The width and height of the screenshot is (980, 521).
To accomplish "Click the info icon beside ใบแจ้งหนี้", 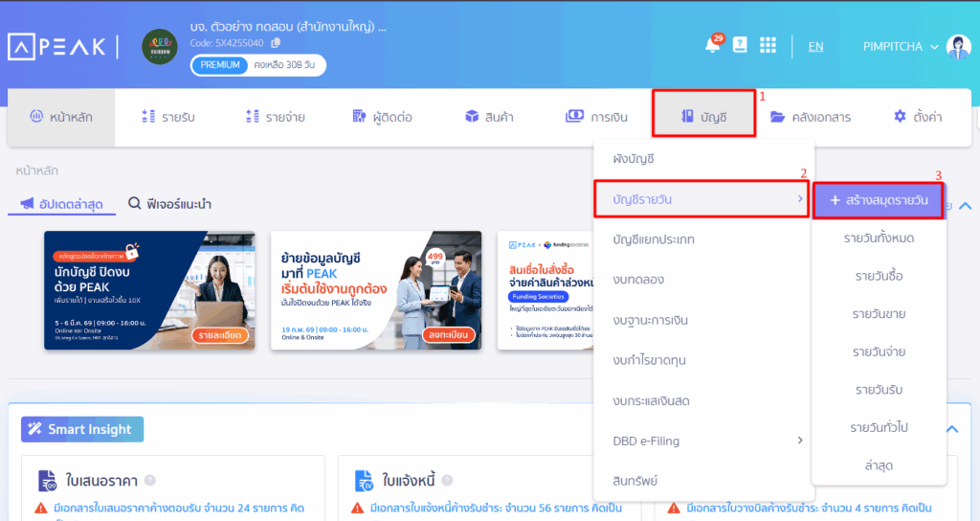I will (x=445, y=480).
